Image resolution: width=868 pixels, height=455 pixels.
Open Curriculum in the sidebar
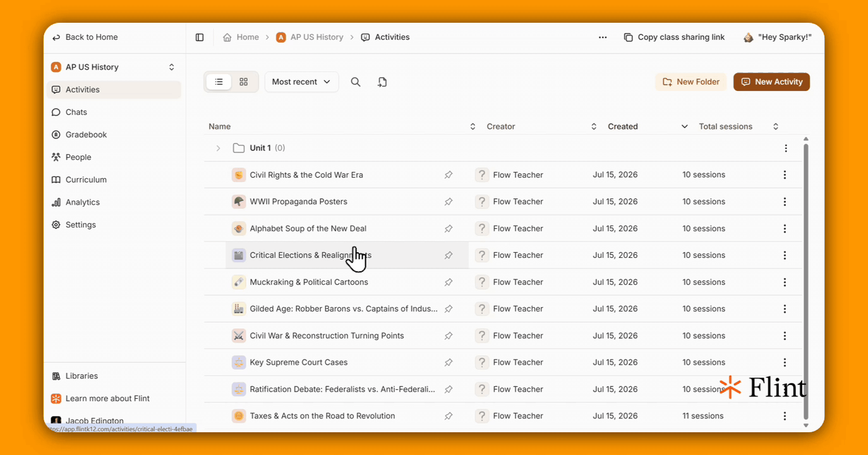point(114,179)
